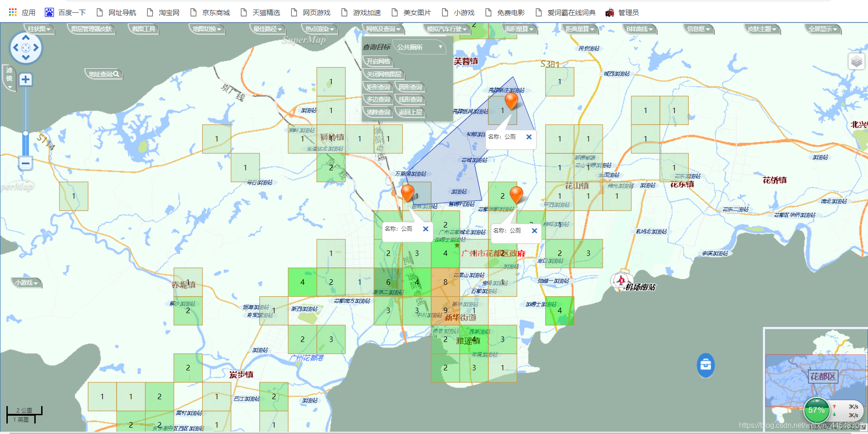
Task: Click the 关闭网格图层 button
Action: pos(384,74)
